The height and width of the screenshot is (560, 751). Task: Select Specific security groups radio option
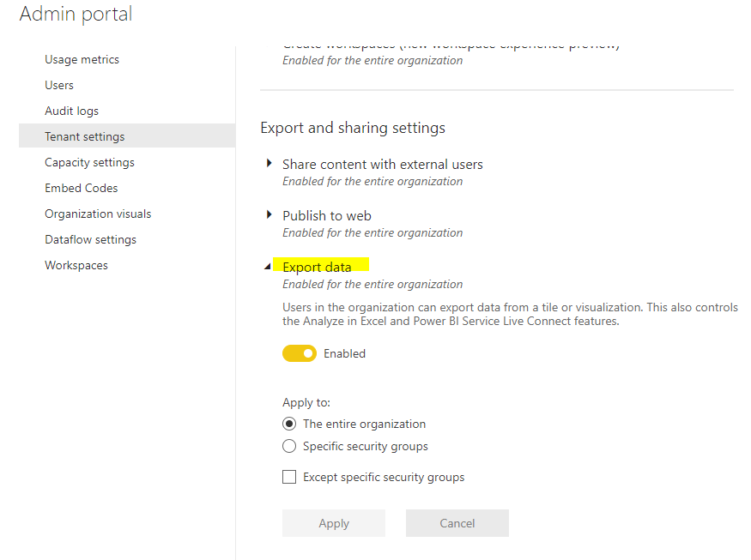point(289,446)
